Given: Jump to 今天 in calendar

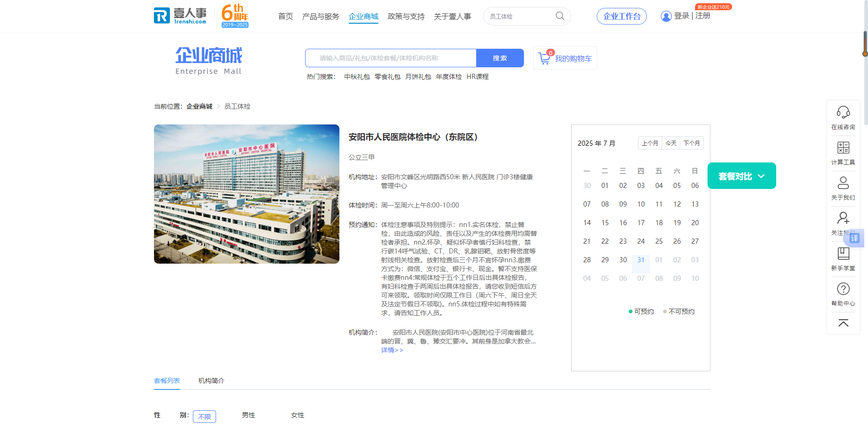Looking at the screenshot, I should pos(671,143).
